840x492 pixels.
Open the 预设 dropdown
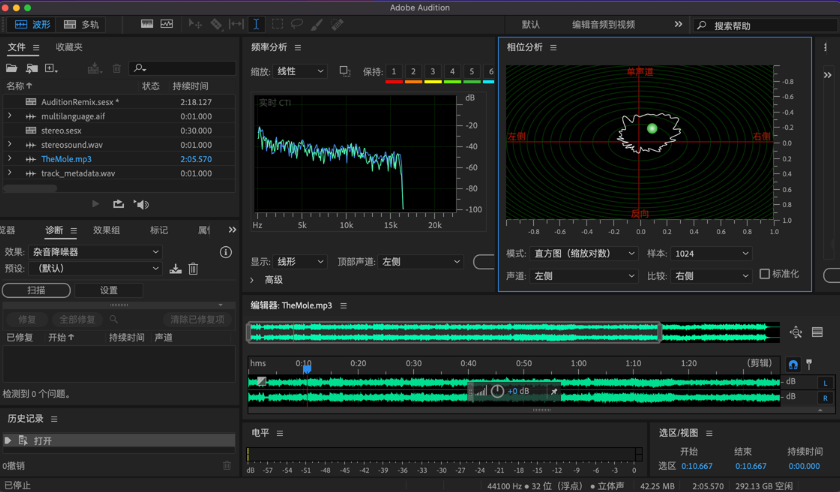pos(96,268)
